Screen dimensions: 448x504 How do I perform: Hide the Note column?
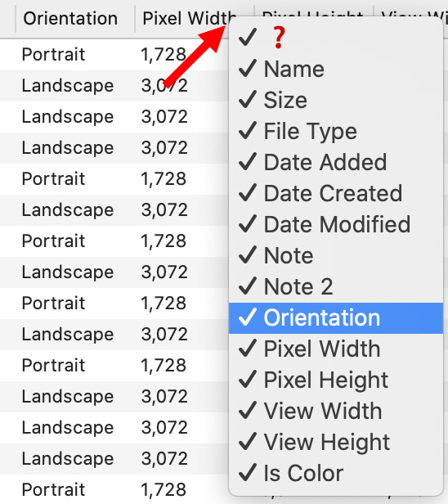point(336,255)
